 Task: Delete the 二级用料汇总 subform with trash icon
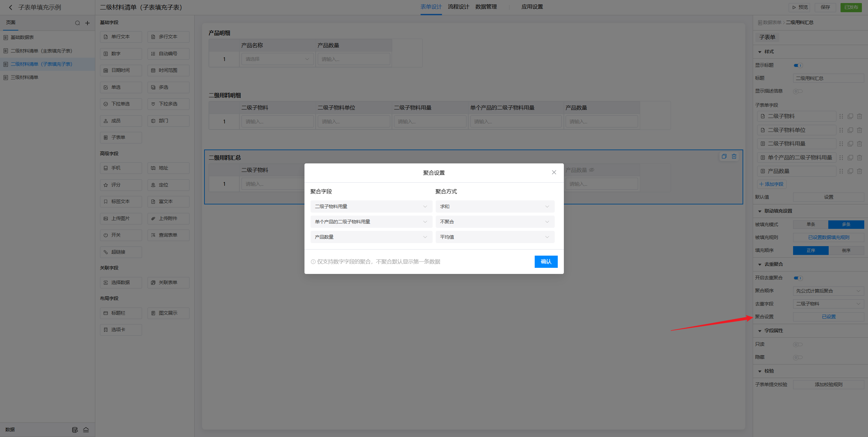(734, 156)
